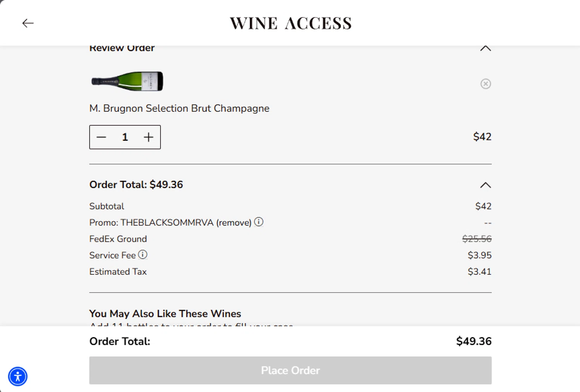Screen dimensions: 580x392
Task: Open info icon next to promo code
Action: [259, 222]
